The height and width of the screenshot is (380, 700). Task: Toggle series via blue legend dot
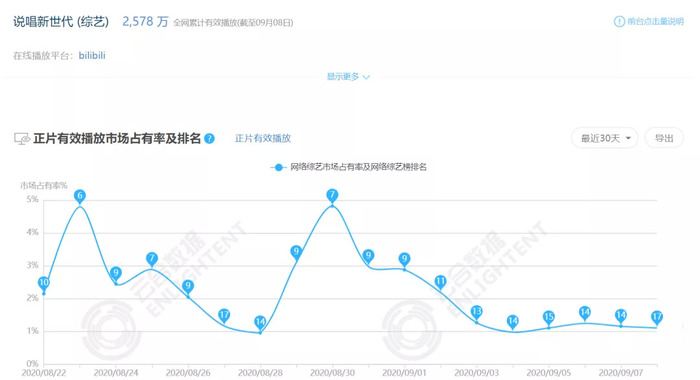pos(279,167)
